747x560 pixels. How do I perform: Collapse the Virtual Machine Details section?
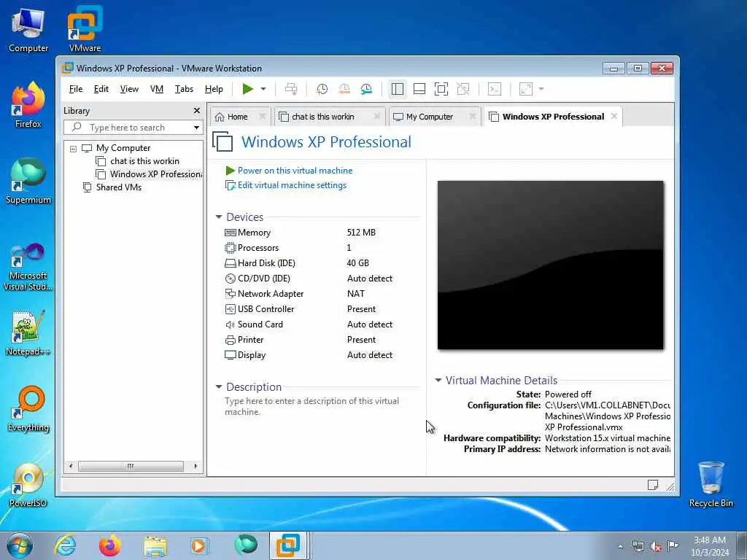(x=438, y=381)
